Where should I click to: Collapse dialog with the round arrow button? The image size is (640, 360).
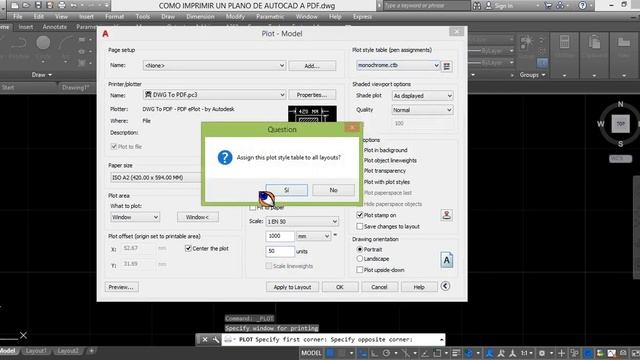click(x=445, y=286)
